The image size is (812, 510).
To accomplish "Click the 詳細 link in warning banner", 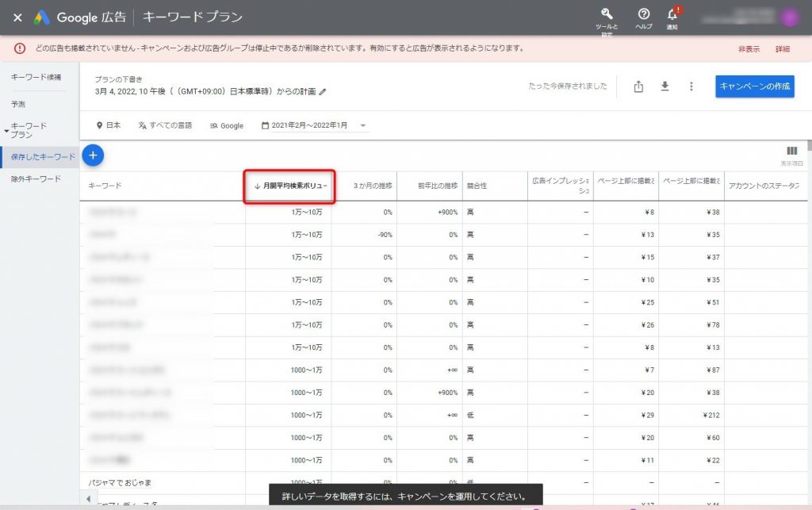I will point(783,48).
